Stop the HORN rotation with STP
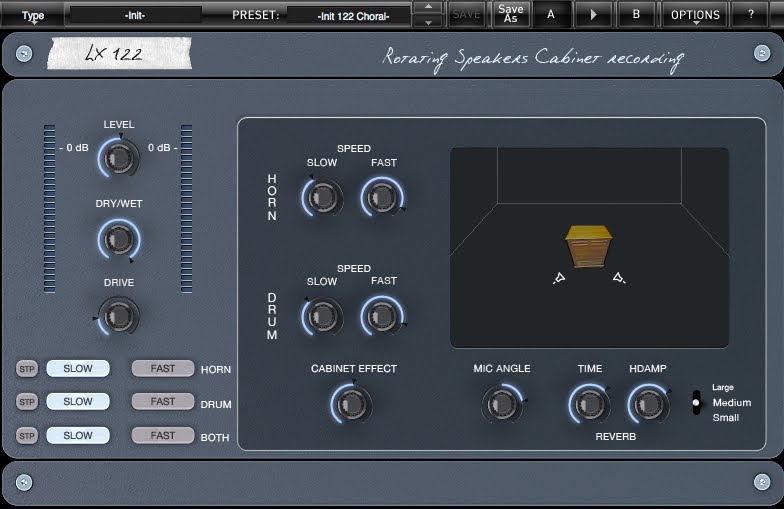This screenshot has height=509, width=784. (27, 369)
